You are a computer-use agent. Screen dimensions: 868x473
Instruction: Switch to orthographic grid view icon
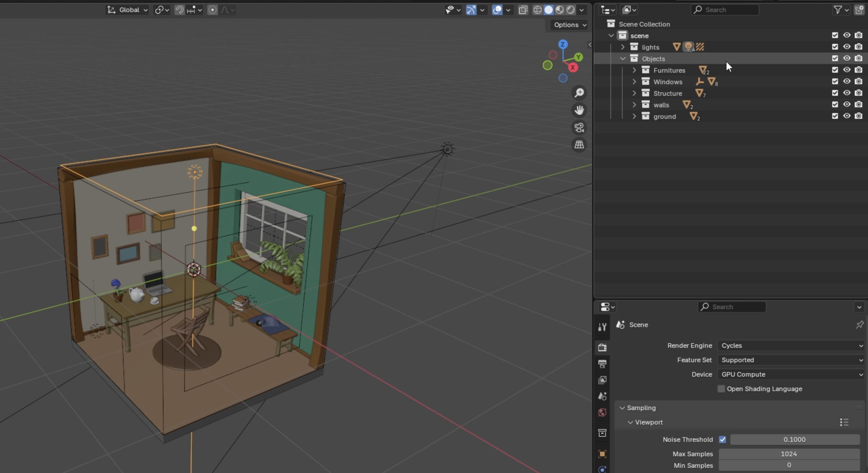[x=579, y=145]
